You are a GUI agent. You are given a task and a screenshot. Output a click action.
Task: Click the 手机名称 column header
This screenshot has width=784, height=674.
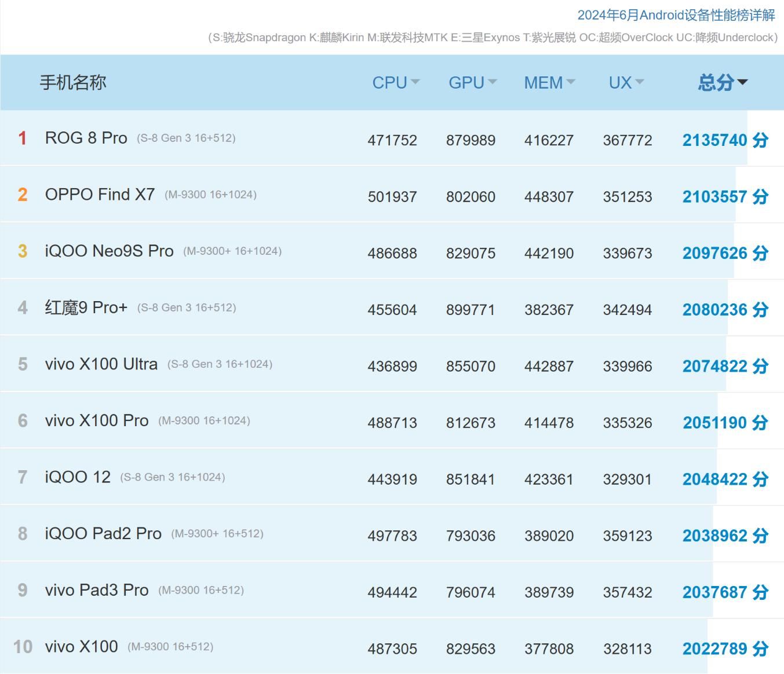pyautogui.click(x=73, y=83)
